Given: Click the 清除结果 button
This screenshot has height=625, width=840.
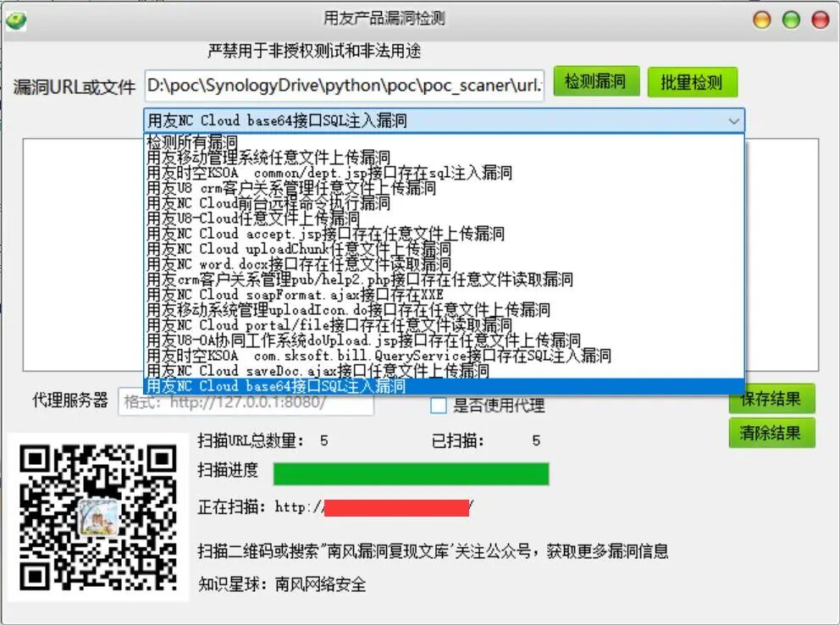Looking at the screenshot, I should 771,433.
